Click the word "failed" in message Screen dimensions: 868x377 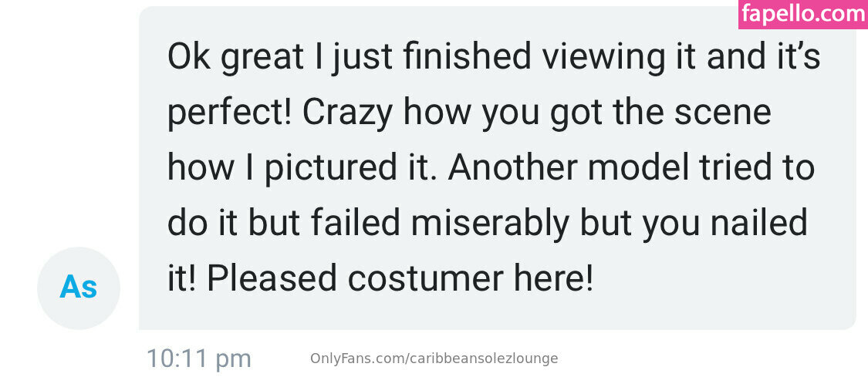(355, 224)
